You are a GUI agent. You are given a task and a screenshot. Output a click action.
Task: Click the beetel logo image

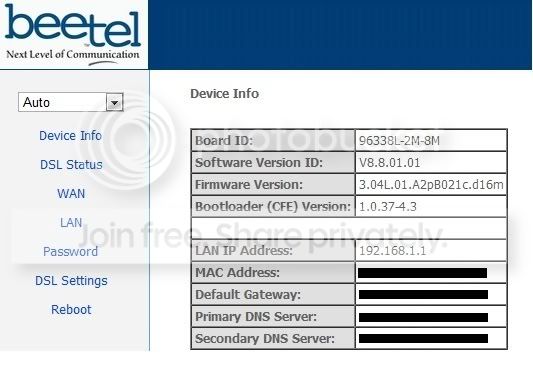(x=73, y=35)
